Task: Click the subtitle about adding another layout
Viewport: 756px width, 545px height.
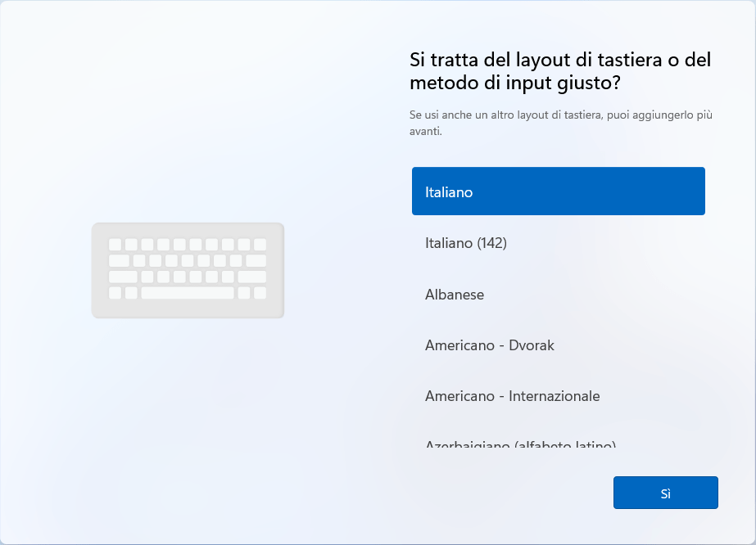Action: tap(560, 123)
